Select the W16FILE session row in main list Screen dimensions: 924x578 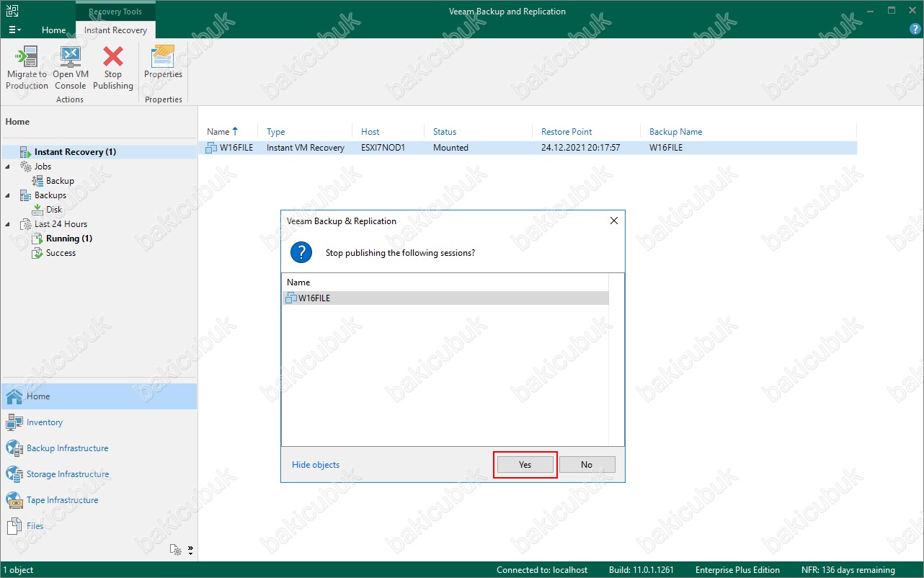tap(528, 148)
